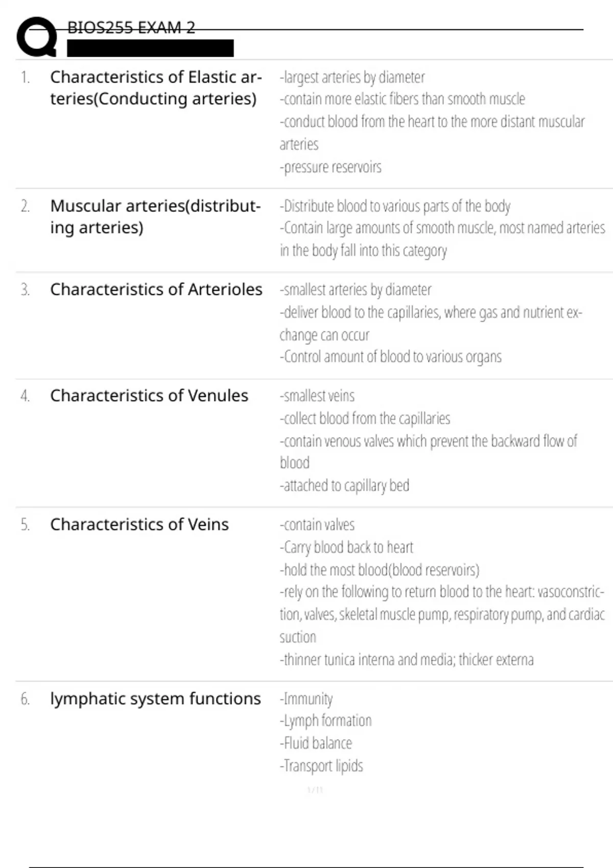
Task: Select Characteristics of Arterioles term
Action: pos(156,290)
